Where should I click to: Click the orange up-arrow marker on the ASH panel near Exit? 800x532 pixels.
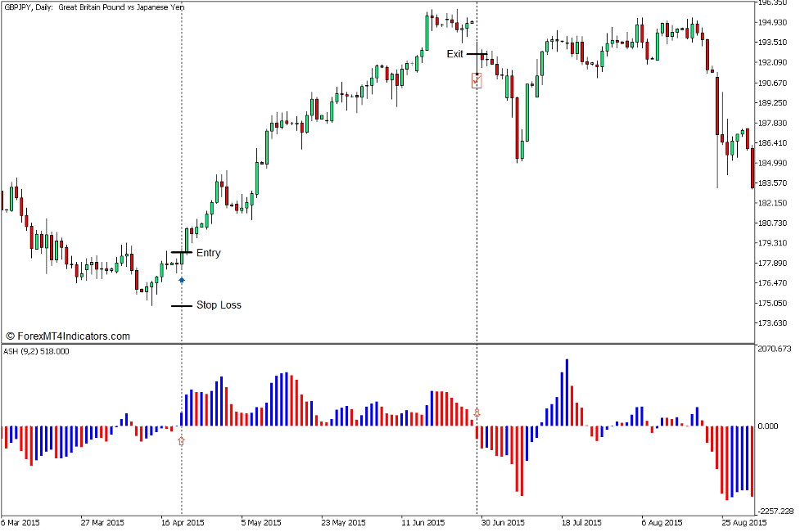pos(477,413)
